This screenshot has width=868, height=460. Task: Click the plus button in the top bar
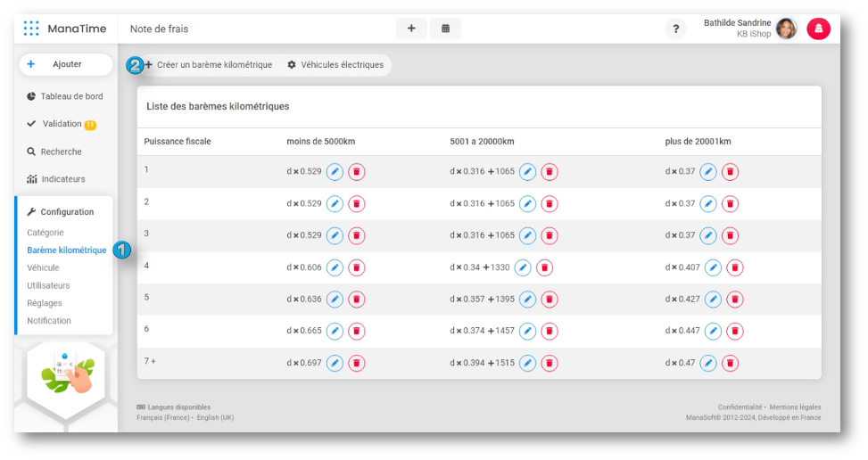tap(411, 29)
